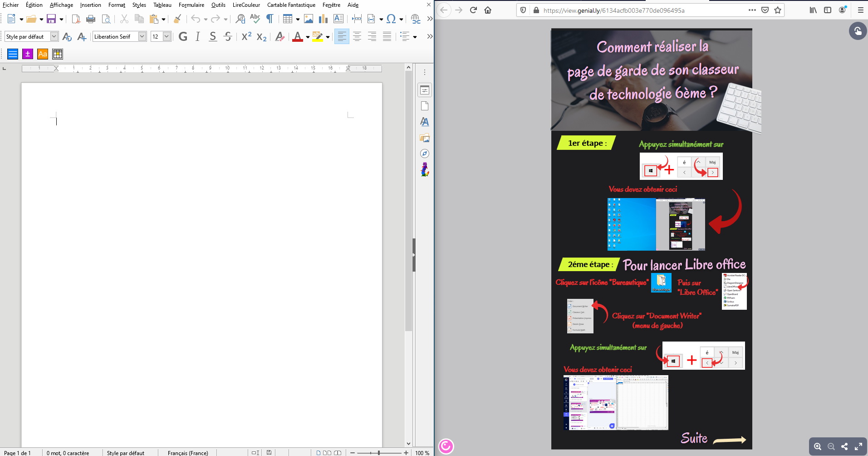The height and width of the screenshot is (456, 868).
Task: Toggle italic I formatting
Action: pos(198,36)
